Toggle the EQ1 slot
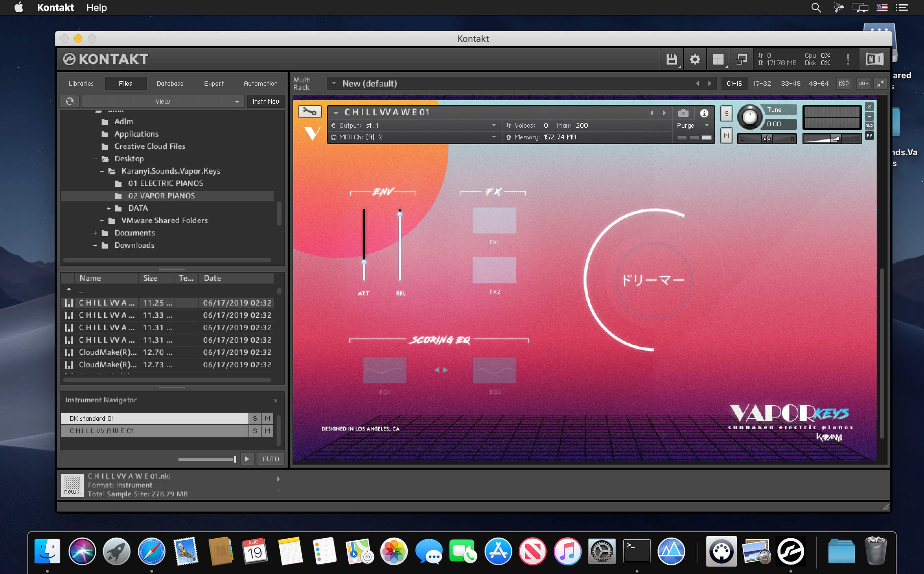This screenshot has width=924, height=574. tap(384, 370)
